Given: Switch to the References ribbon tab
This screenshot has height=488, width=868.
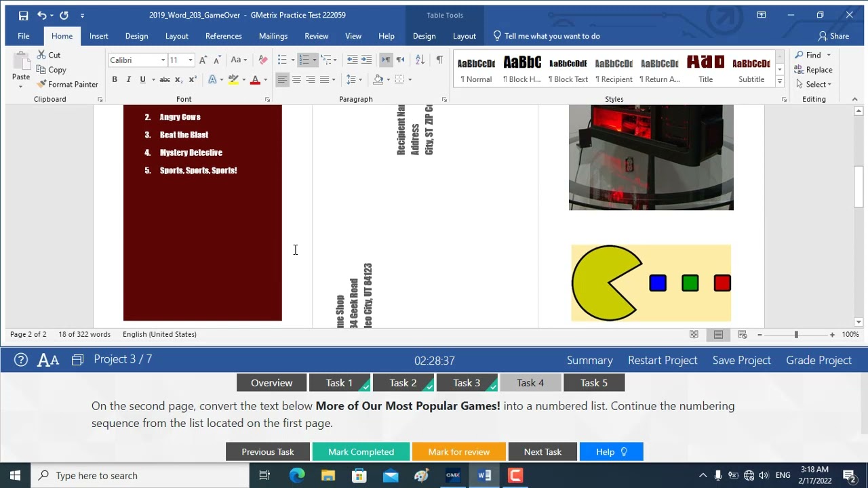Looking at the screenshot, I should coord(224,36).
